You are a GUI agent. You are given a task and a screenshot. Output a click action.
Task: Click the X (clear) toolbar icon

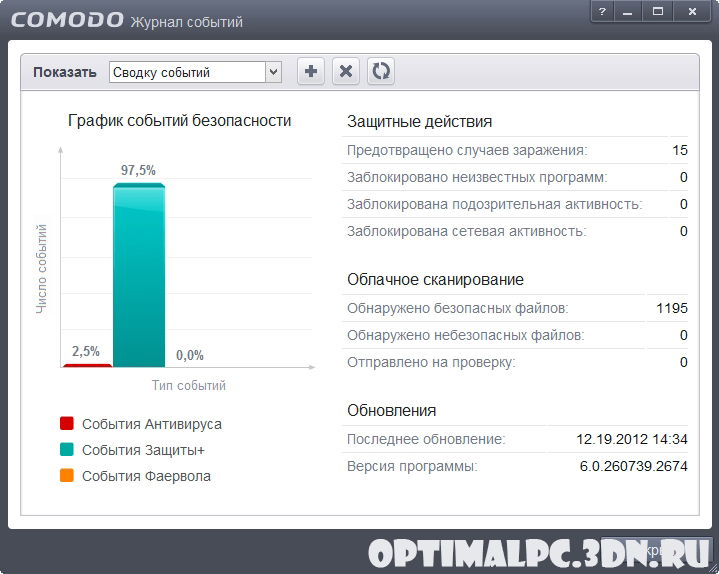(x=346, y=71)
